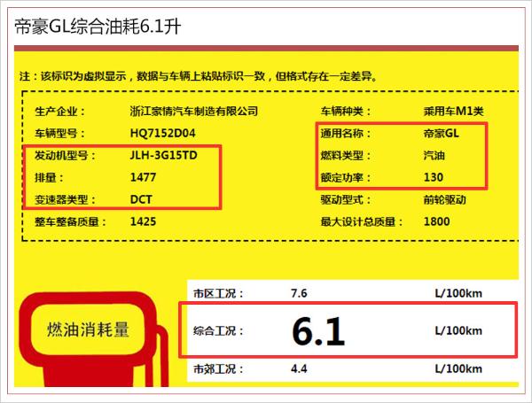Click the label 额定功率：
Screen dimensions: 532x403
(346, 178)
